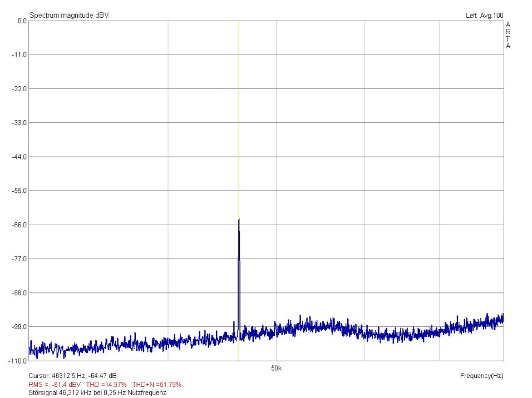
Task: Click the red RMS = -61.4 dBV value
Action: 55,384
